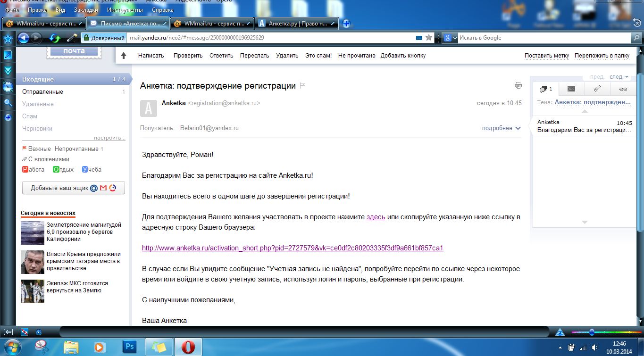Screen dimensions: 644x356
Task: Click the Работа label with red badge
Action: [33, 169]
